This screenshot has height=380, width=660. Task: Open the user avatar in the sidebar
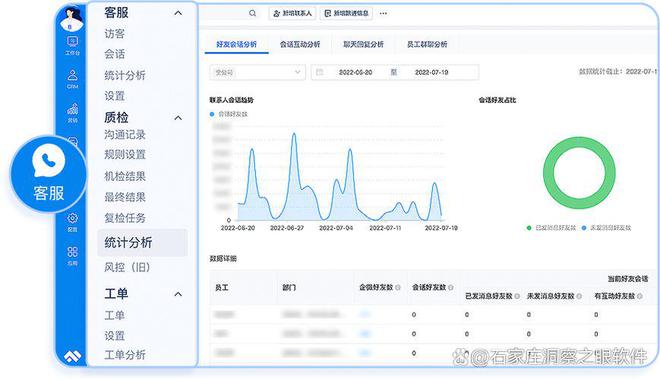[x=72, y=19]
